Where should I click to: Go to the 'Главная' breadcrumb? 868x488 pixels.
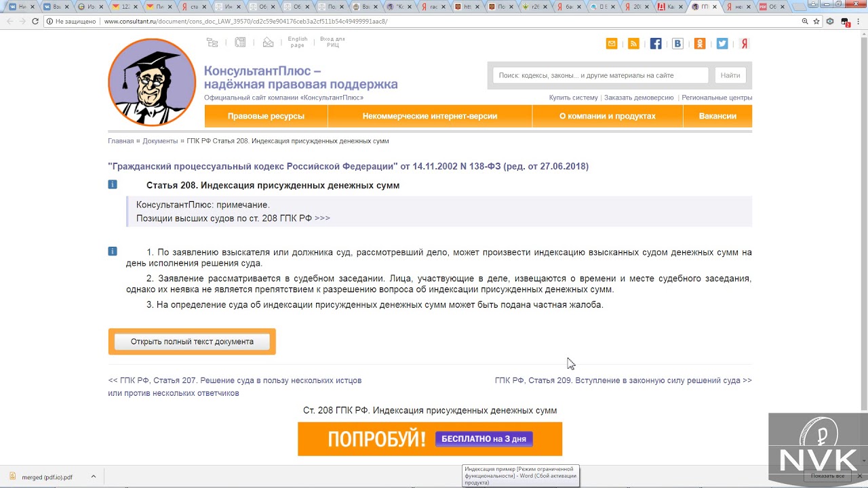click(x=121, y=141)
